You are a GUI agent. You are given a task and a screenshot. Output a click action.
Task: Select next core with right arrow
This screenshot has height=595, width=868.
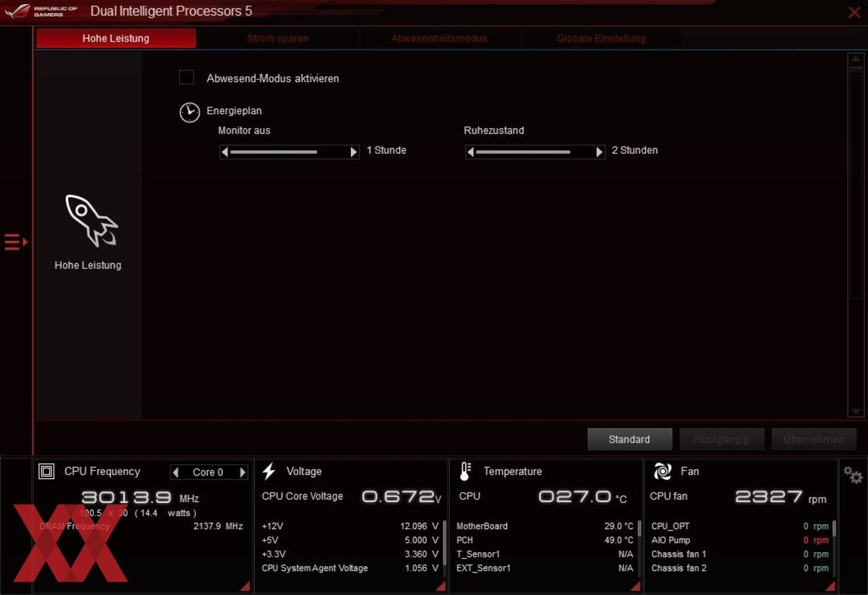243,472
